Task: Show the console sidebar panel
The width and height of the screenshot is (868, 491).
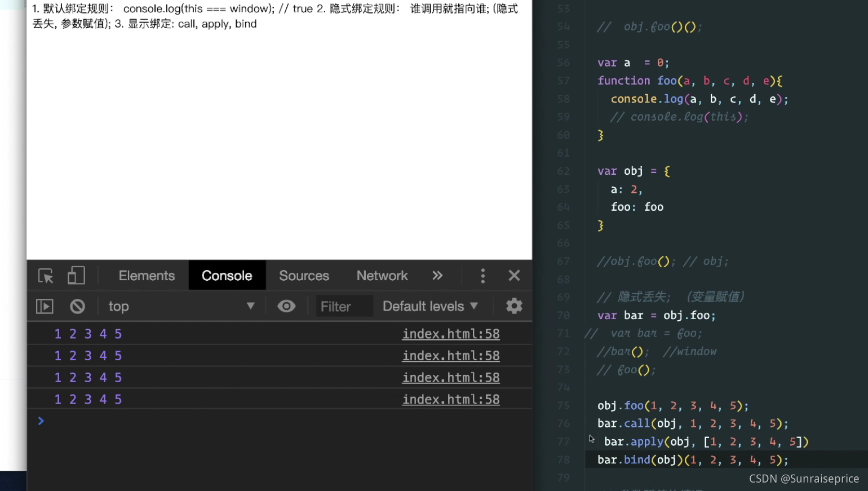Action: (45, 306)
